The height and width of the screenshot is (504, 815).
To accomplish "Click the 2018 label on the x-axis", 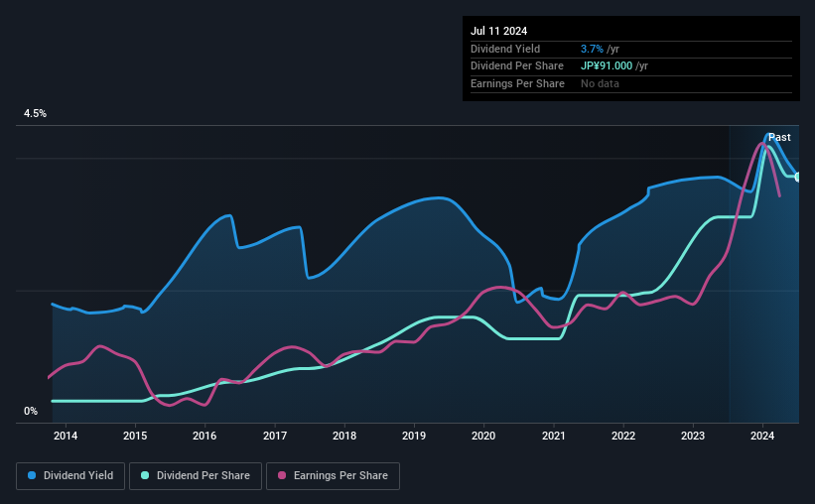I will pos(344,436).
